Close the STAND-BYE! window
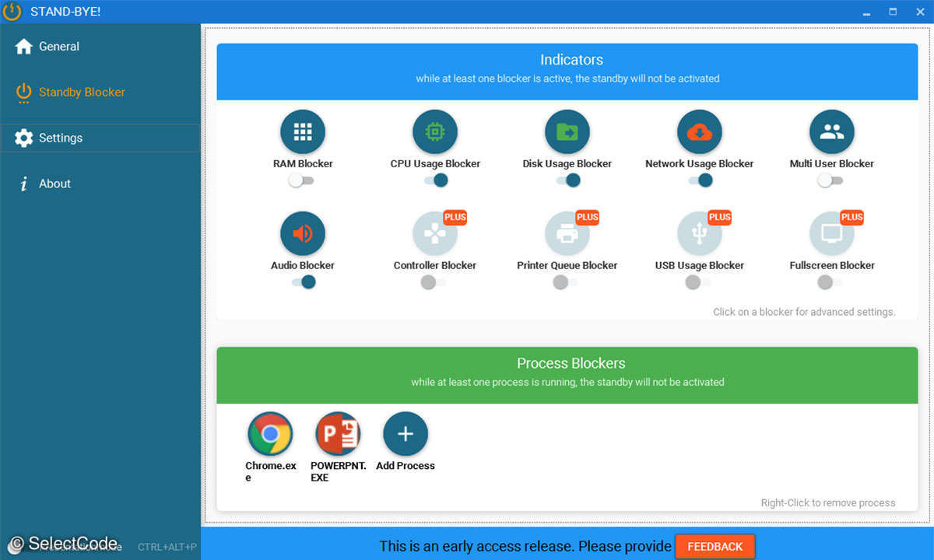This screenshot has height=560, width=934. click(x=919, y=12)
